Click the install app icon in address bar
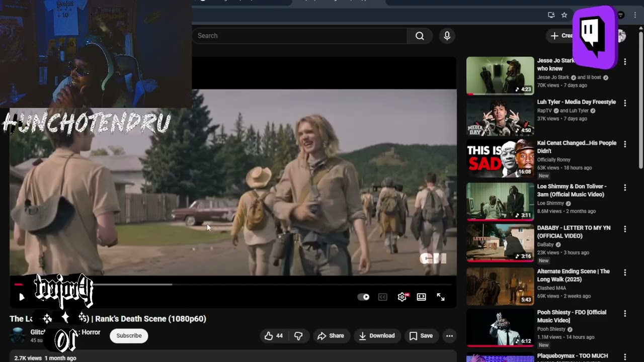 [x=551, y=15]
